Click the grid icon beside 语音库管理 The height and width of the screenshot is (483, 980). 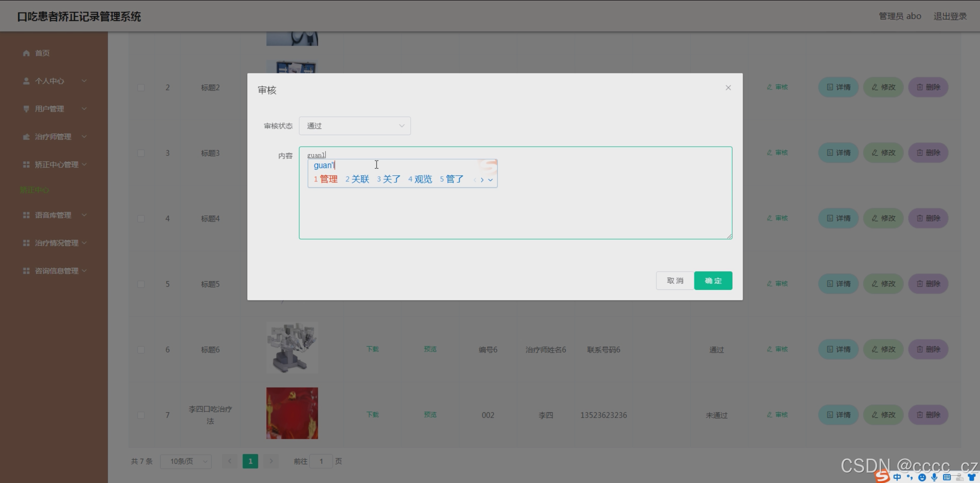[x=26, y=215]
